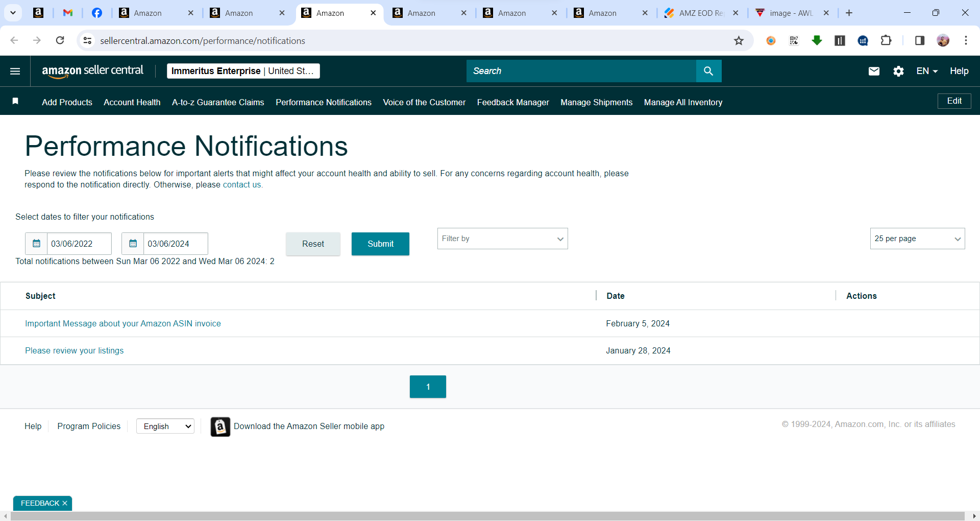The height and width of the screenshot is (521, 980).
Task: Toggle the Chrome side panel
Action: click(920, 40)
